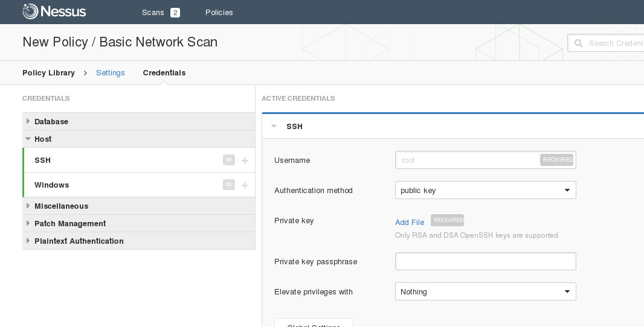This screenshot has width=644, height=327.
Task: Click the infinity icon next to Windows
Action: (228, 185)
